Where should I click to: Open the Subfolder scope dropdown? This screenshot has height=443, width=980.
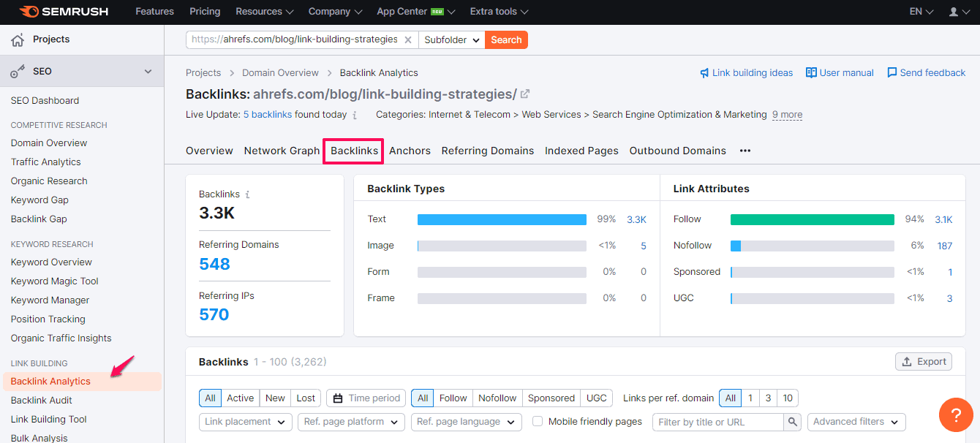pos(451,40)
